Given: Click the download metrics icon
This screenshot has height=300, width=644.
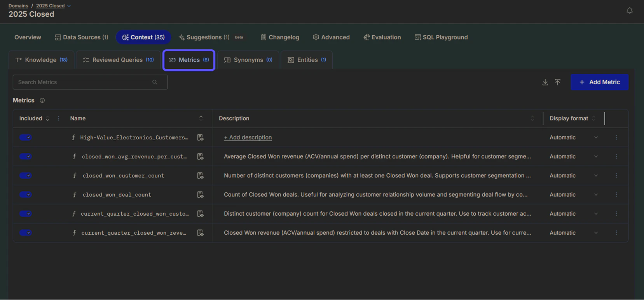Looking at the screenshot, I should (x=545, y=82).
